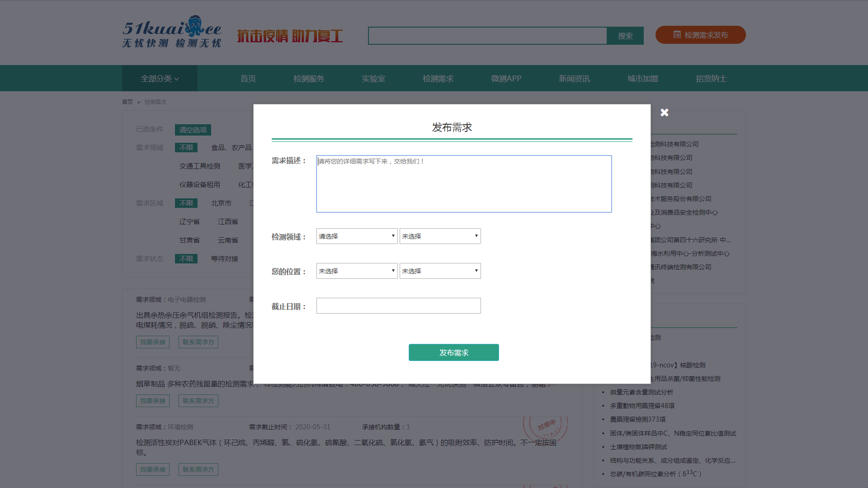Open first 您的位置 dropdown

tap(357, 271)
